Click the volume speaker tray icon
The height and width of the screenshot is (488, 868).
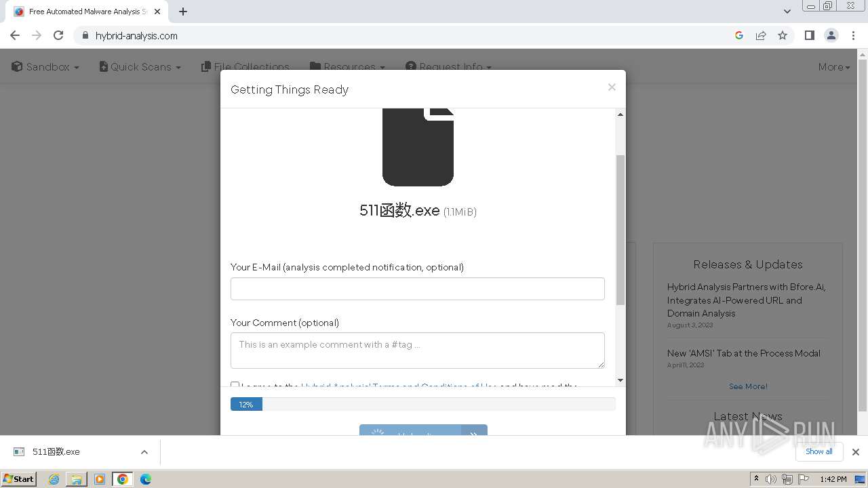[x=771, y=479]
